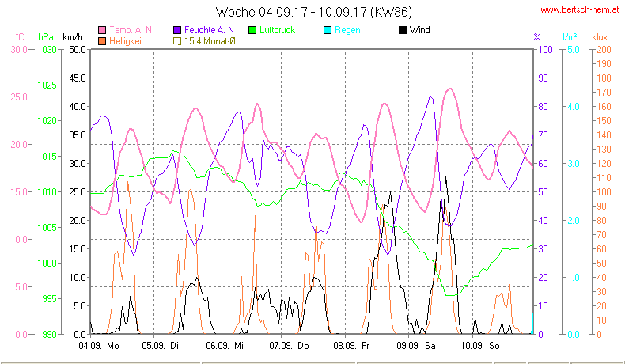Click the 04.09. Mo date label
The width and height of the screenshot is (625, 364).
tap(99, 346)
